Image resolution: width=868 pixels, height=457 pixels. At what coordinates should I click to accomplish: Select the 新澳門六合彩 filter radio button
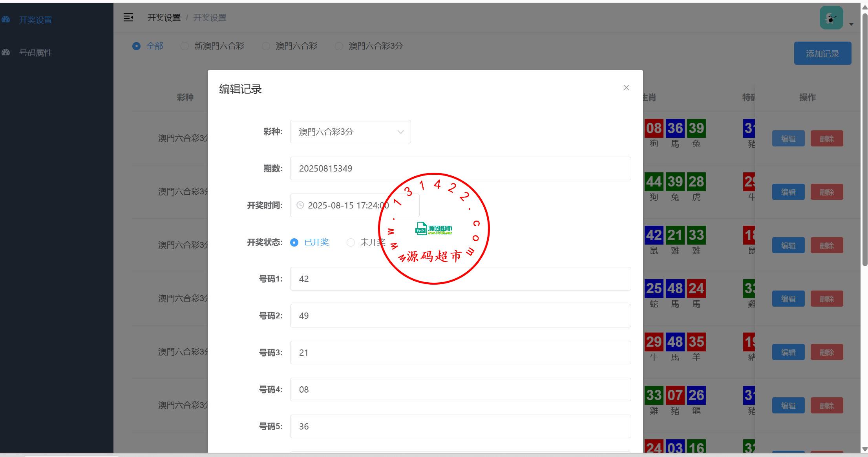coord(184,46)
